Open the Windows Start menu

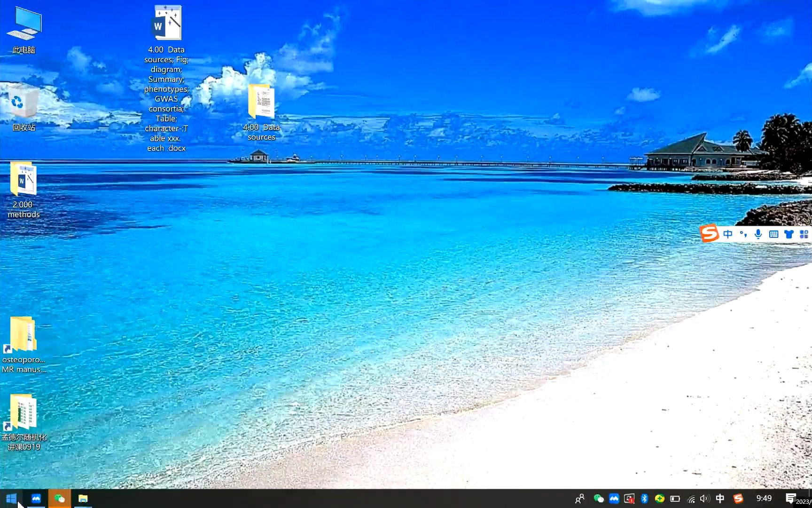coord(12,499)
